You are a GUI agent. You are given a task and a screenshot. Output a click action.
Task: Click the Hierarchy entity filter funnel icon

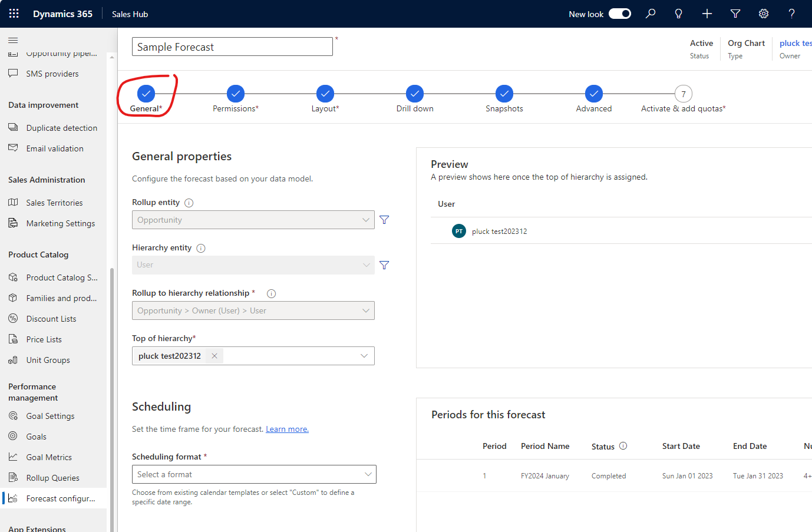[384, 265]
